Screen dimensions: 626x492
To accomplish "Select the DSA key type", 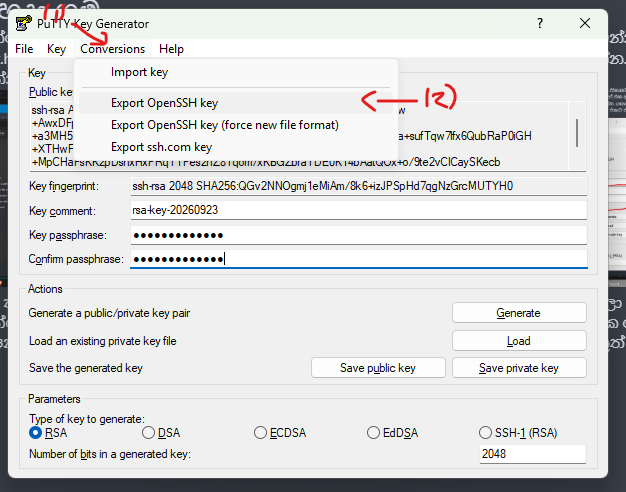I will click(x=161, y=433).
